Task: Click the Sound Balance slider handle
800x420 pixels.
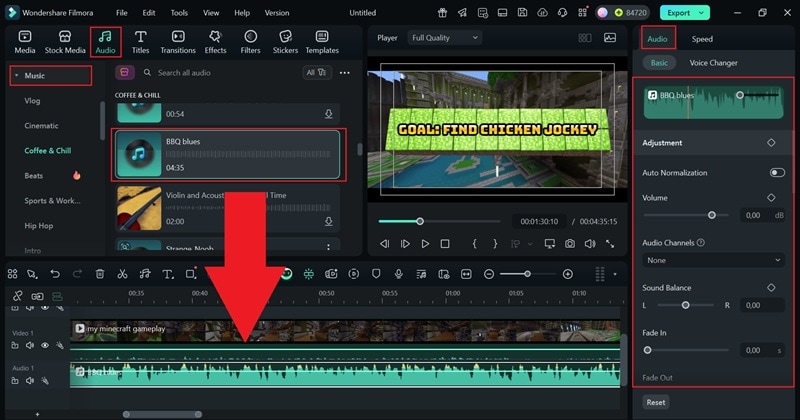Action: 686,305
